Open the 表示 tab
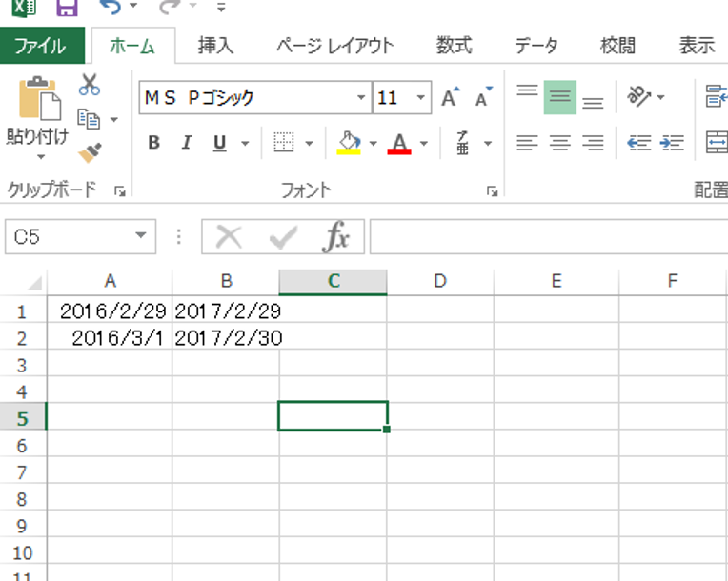 tap(697, 46)
